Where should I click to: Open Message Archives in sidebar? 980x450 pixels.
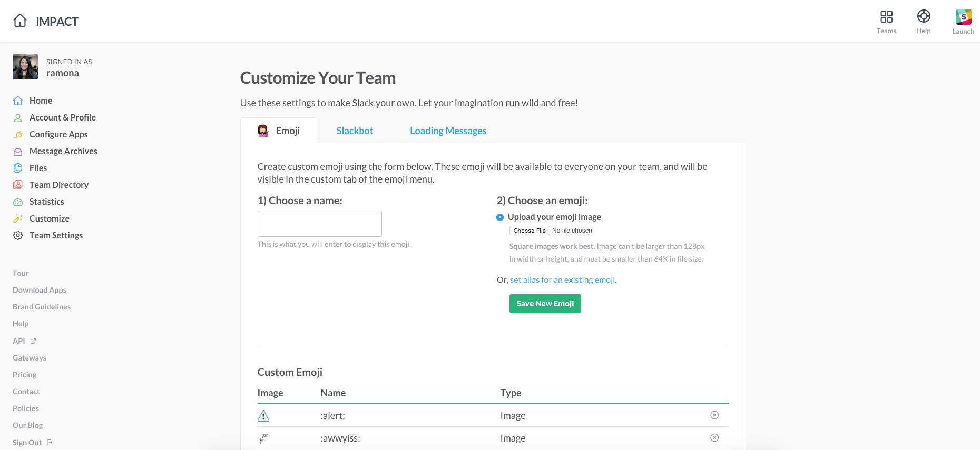[x=63, y=151]
